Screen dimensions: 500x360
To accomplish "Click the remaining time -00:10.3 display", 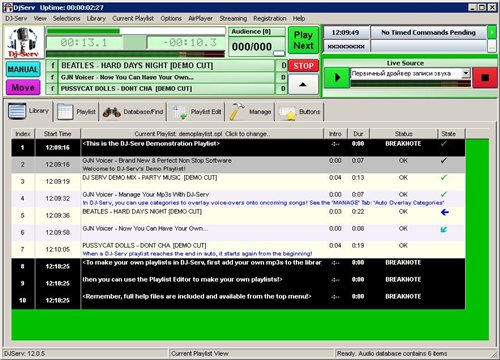I will pos(187,43).
